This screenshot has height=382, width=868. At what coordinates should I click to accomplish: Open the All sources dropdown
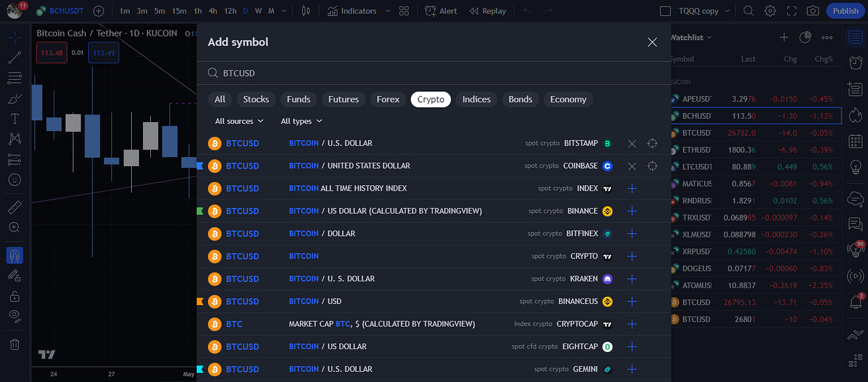click(x=239, y=121)
